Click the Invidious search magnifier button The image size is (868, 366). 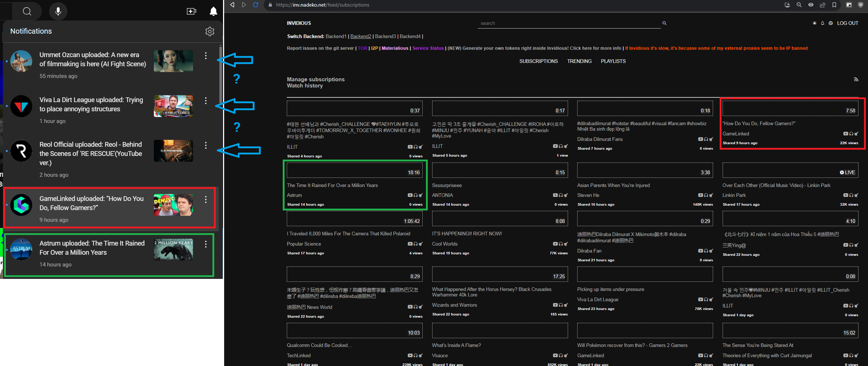[x=664, y=23]
